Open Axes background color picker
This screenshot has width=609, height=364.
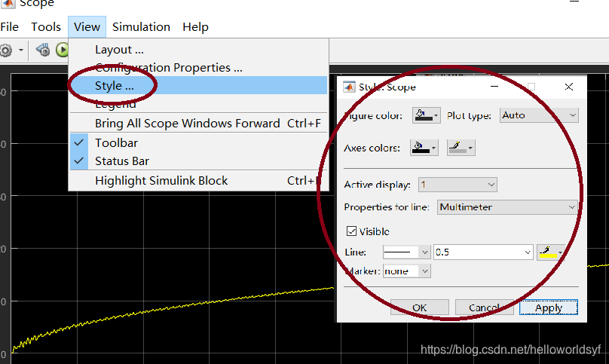pyautogui.click(x=424, y=148)
